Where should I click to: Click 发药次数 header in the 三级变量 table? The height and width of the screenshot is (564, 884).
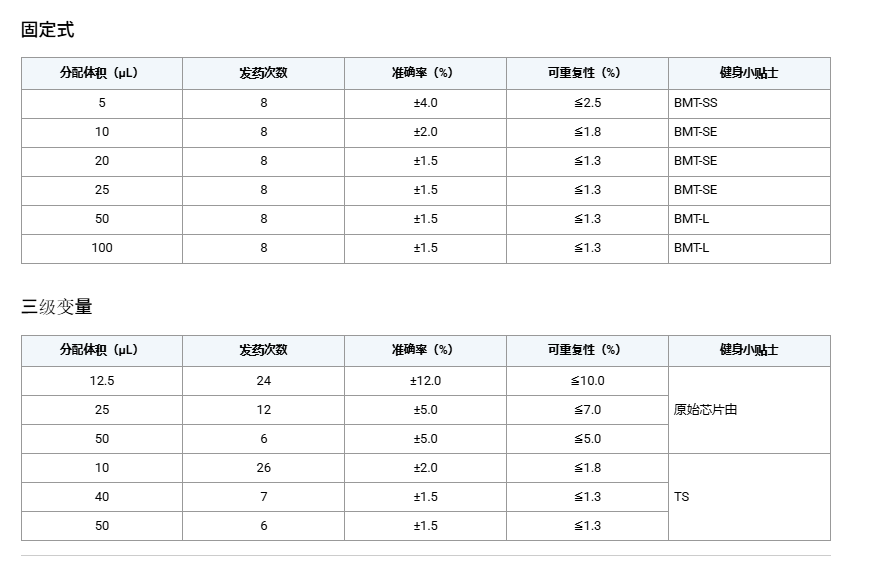click(x=264, y=350)
